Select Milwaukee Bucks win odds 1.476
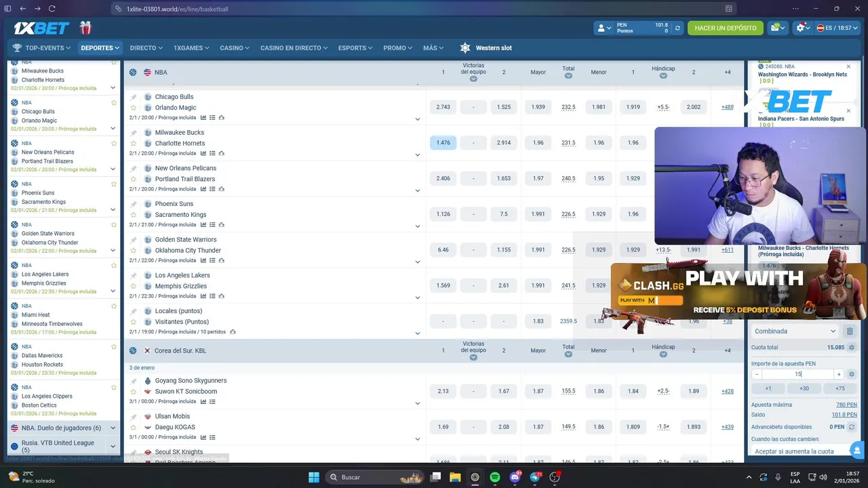868x488 pixels. pos(443,143)
